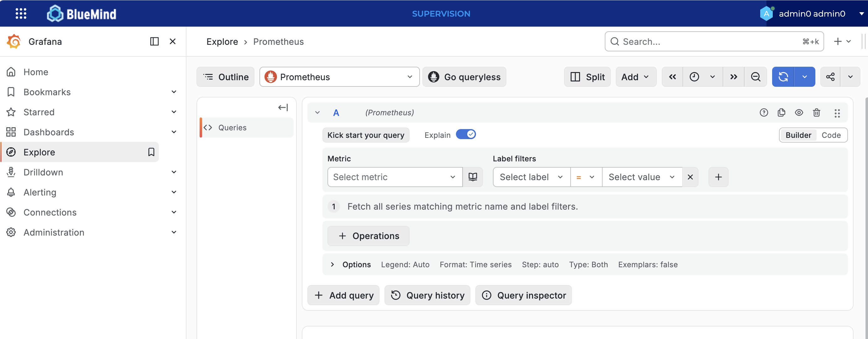The width and height of the screenshot is (868, 339).
Task: Switch to the Code editor tab
Action: pyautogui.click(x=831, y=135)
